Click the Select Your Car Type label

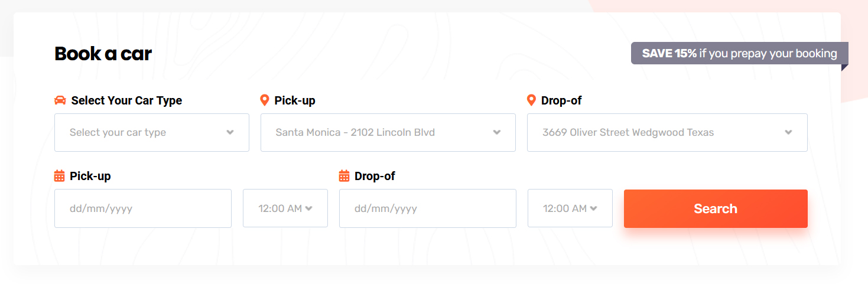tap(126, 100)
